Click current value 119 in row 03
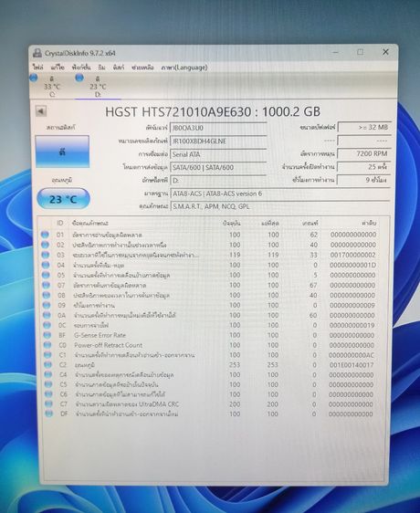420x513 pixels. click(x=235, y=255)
